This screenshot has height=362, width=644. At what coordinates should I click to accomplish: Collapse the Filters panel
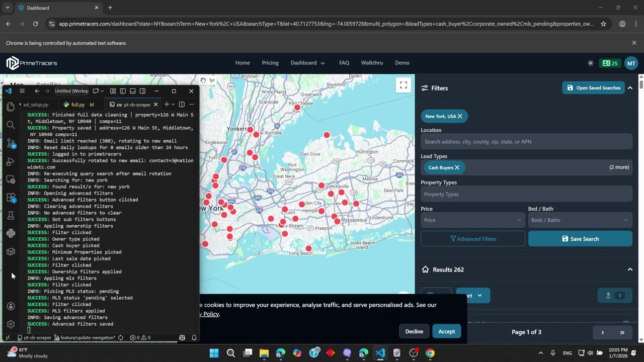point(630,88)
